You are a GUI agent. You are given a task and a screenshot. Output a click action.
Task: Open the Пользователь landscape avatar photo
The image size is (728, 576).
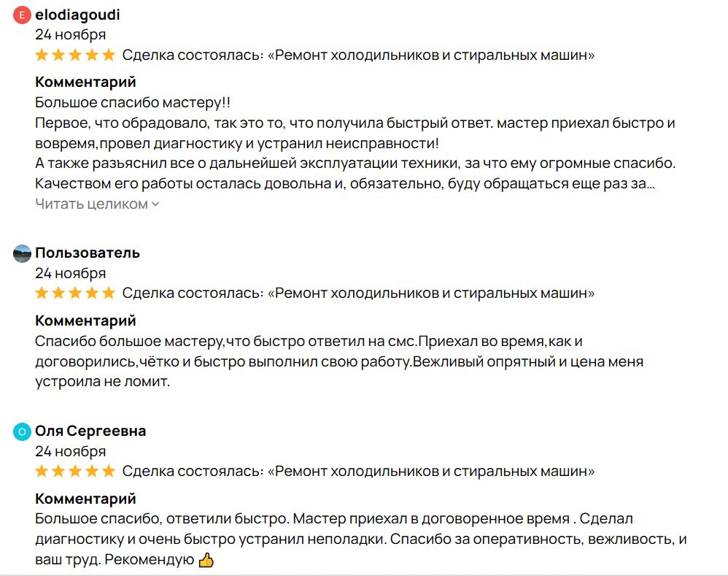point(22,253)
